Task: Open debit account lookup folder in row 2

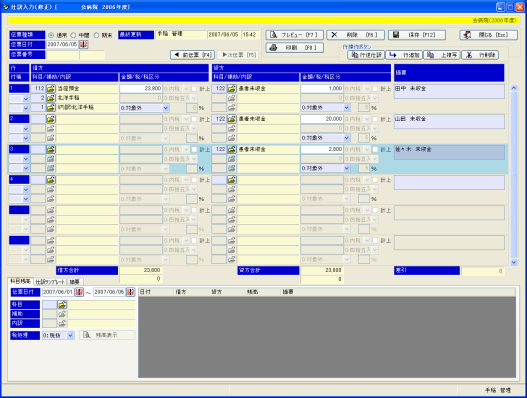Action: click(x=51, y=119)
